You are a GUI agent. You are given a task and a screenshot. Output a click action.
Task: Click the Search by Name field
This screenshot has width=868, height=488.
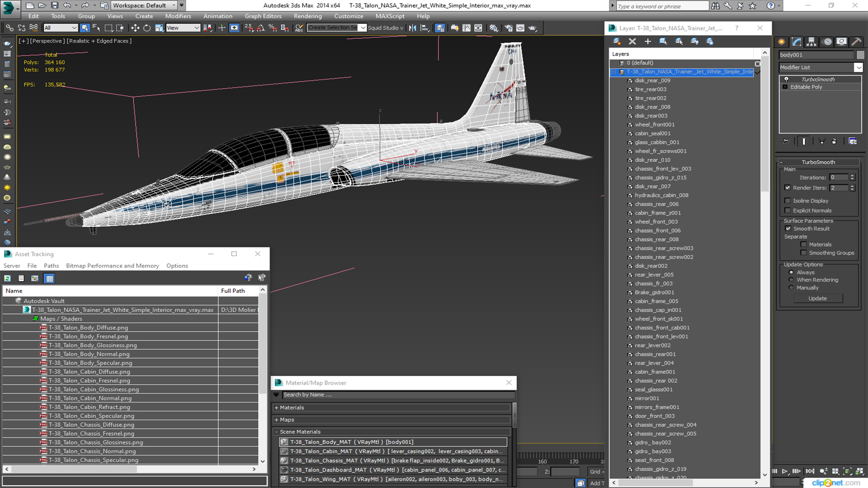(x=398, y=395)
